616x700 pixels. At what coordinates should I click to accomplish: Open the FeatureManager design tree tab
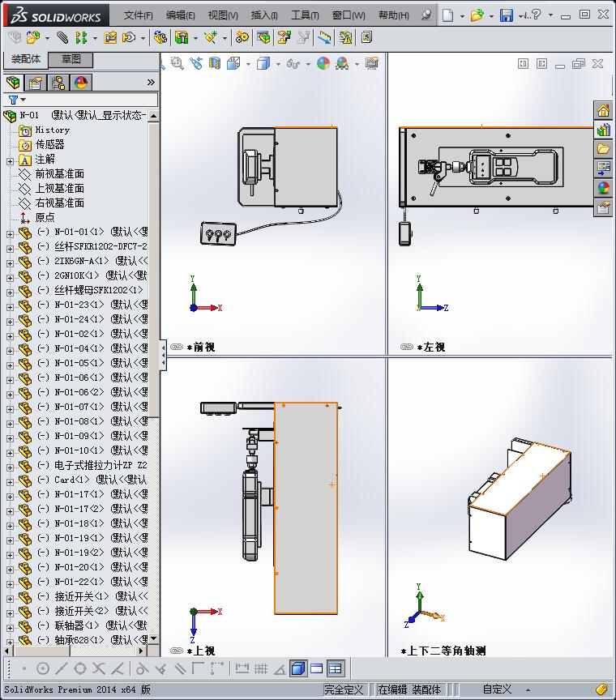click(x=14, y=83)
